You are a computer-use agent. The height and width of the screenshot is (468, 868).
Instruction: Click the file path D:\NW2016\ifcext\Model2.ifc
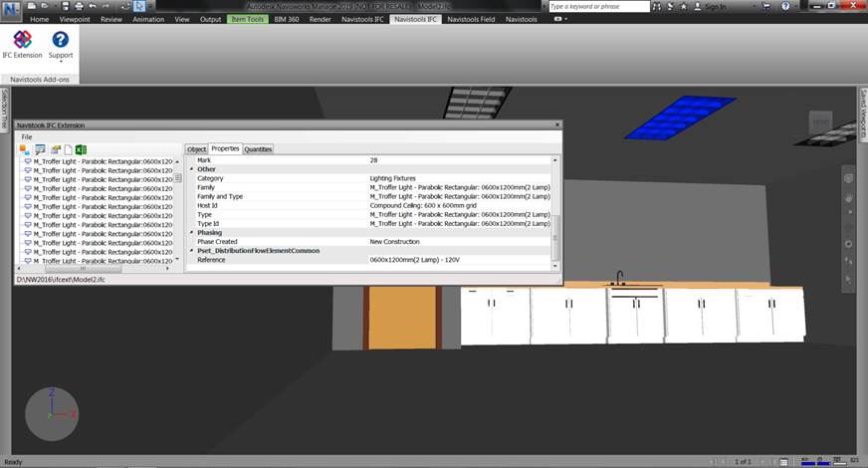point(61,280)
